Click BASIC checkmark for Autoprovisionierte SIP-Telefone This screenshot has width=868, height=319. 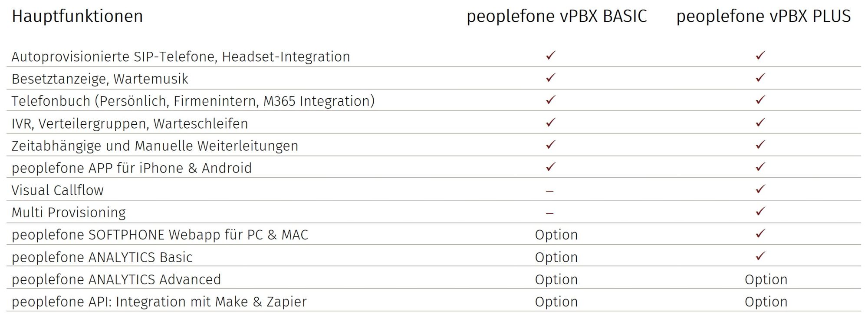click(551, 56)
